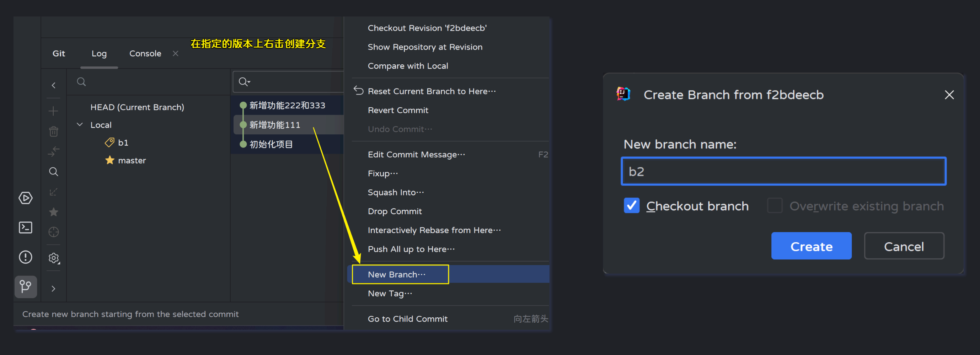Screen dimensions: 980x355
Task: Open the Git tool window icon
Action: 26,286
